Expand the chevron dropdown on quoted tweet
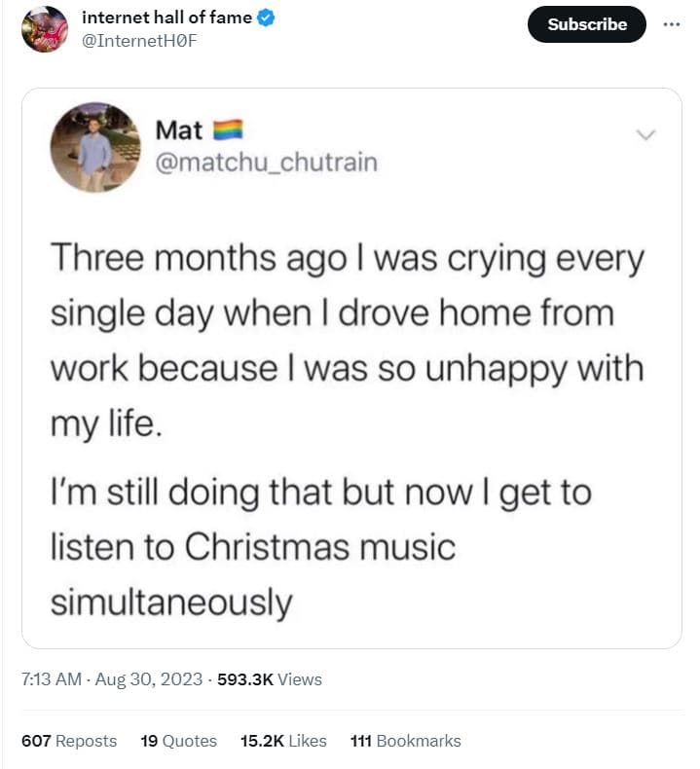 point(645,134)
